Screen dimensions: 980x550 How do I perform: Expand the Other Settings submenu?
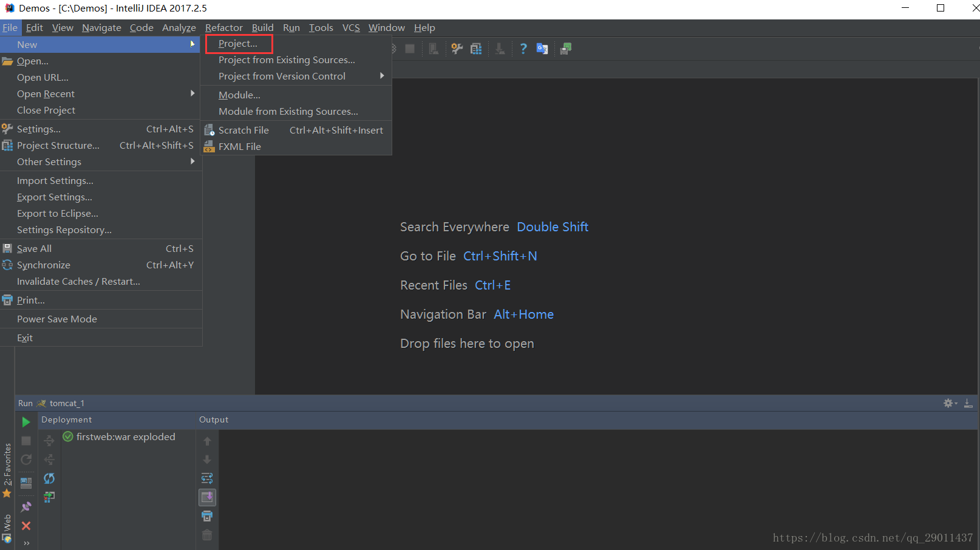[101, 161]
